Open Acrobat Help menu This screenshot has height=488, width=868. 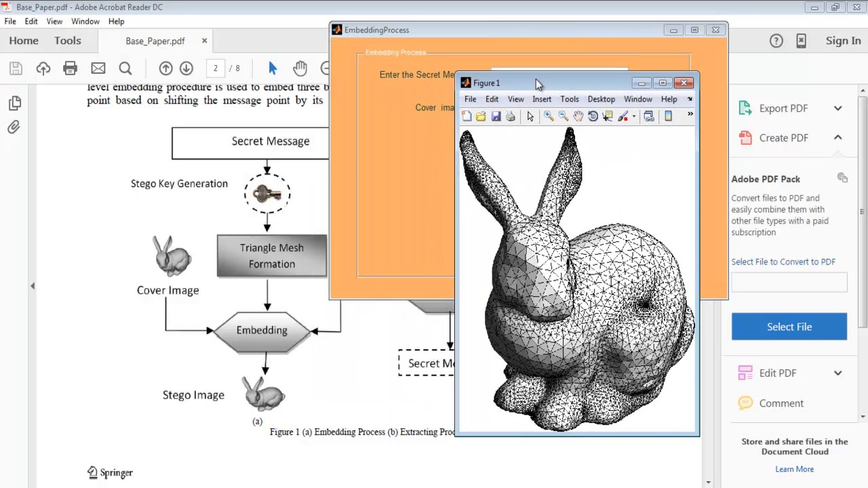coord(116,21)
